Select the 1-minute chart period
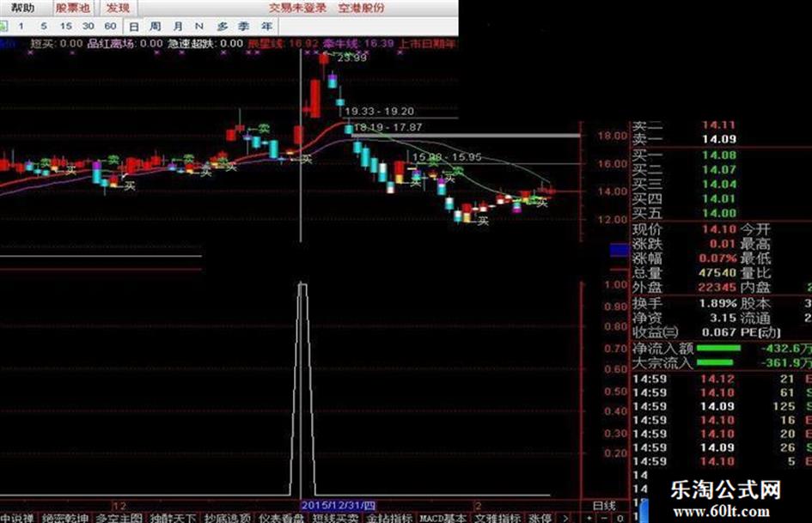Image resolution: width=812 pixels, height=523 pixels. point(21,26)
